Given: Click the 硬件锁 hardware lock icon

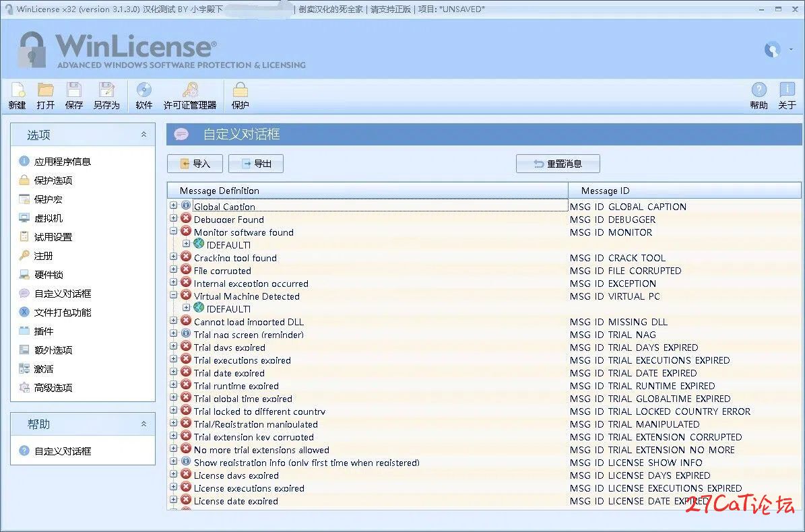Looking at the screenshot, I should pos(24,275).
